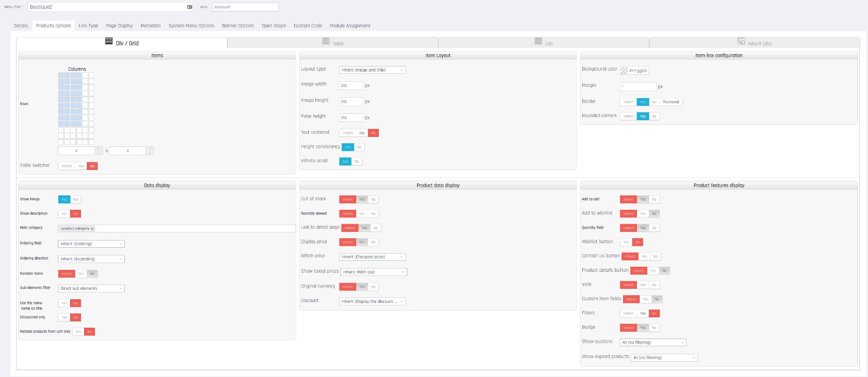Enable Use the menu name as title
Screen dimensions: 868x377
(x=64, y=303)
